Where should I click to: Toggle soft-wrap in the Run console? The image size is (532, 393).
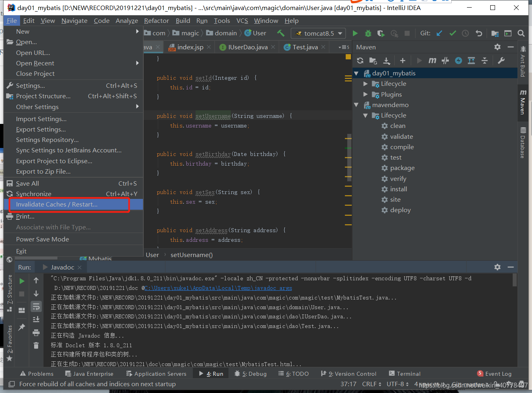click(36, 307)
